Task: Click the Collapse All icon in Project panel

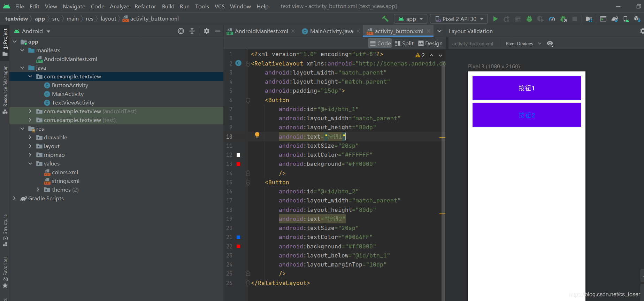Action: (x=192, y=31)
